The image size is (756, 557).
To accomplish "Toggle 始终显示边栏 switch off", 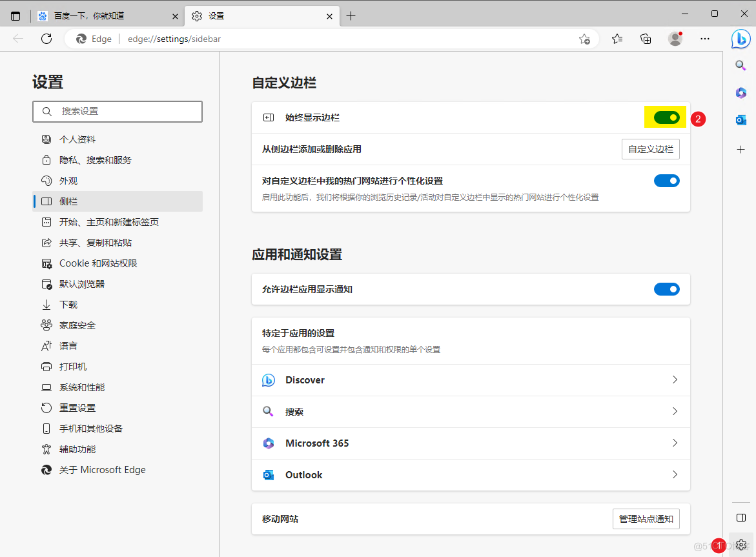I will [x=666, y=117].
